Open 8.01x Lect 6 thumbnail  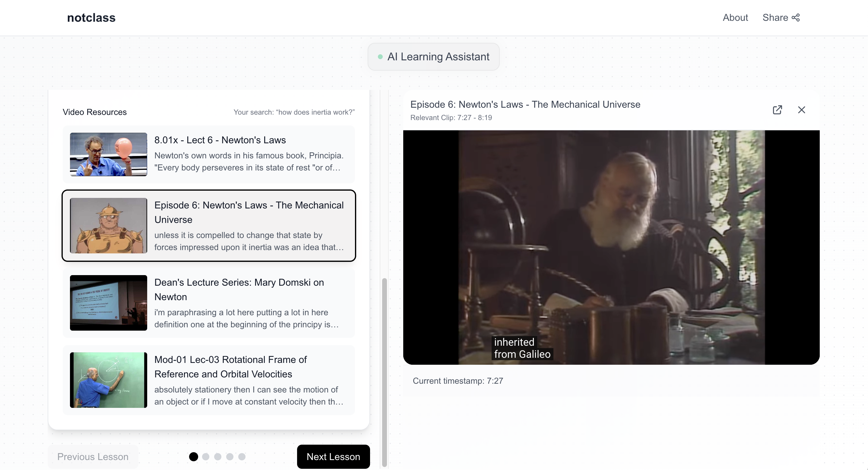click(108, 154)
